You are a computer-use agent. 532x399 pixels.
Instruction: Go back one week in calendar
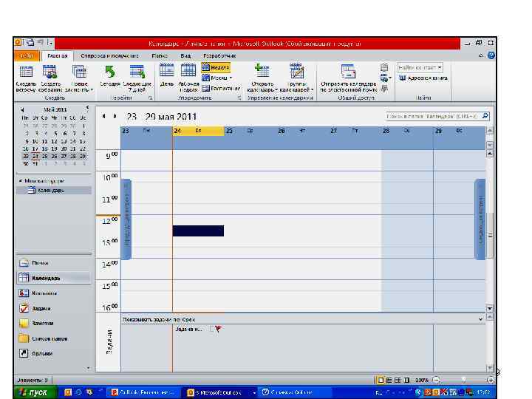[104, 116]
